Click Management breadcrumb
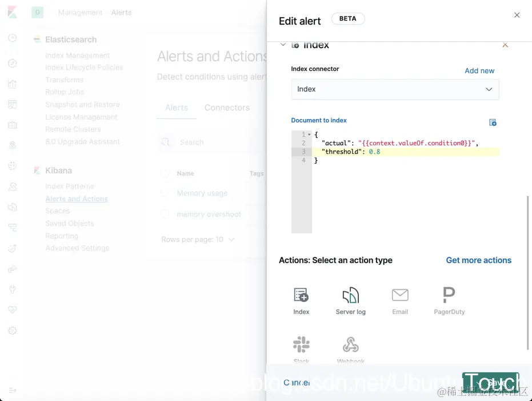 coord(80,13)
